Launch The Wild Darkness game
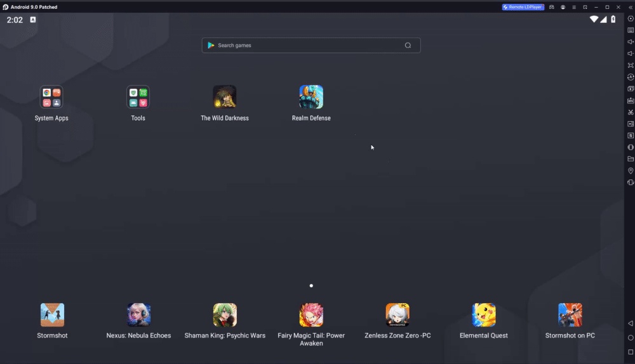 tap(225, 97)
